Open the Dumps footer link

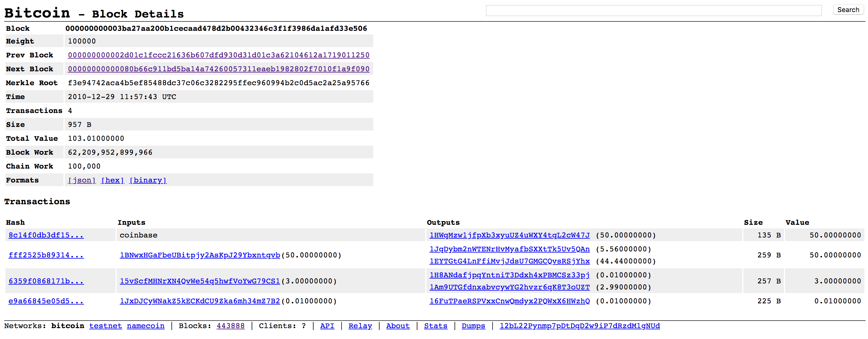(473, 326)
